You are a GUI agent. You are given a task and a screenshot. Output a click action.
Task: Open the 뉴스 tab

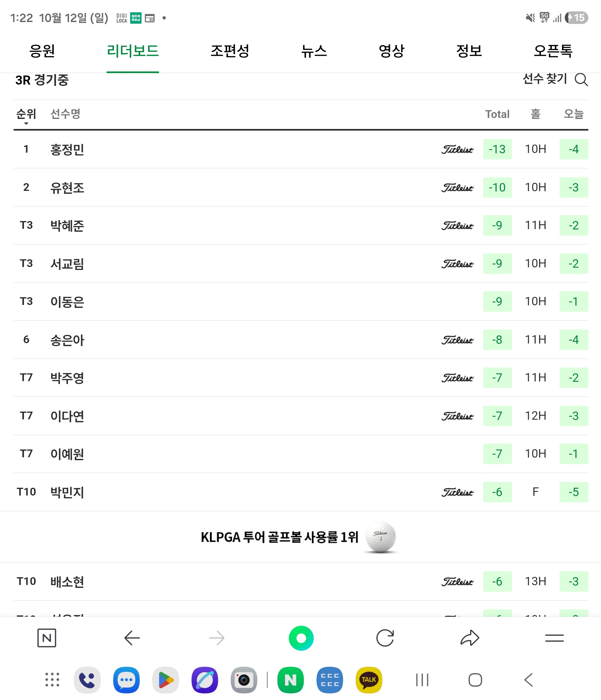pos(314,51)
